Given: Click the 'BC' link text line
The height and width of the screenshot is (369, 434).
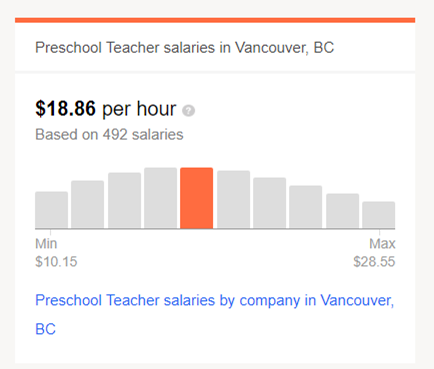Looking at the screenshot, I should pos(46,329).
